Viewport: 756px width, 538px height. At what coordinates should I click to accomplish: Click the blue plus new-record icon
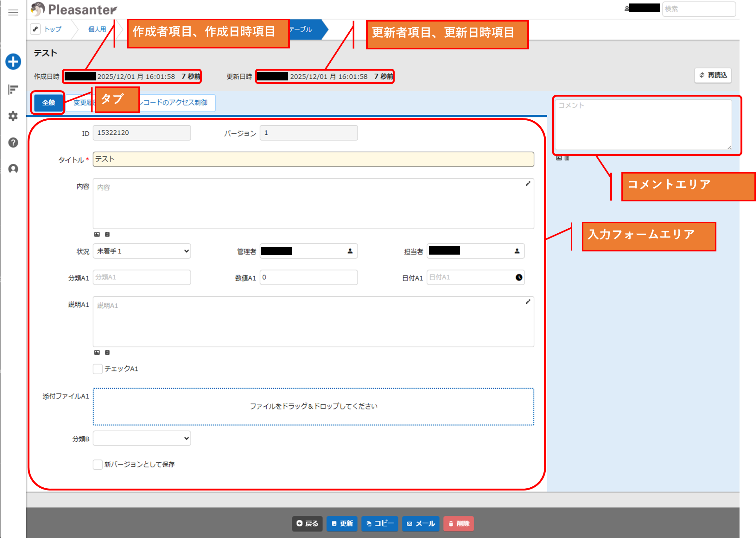13,62
